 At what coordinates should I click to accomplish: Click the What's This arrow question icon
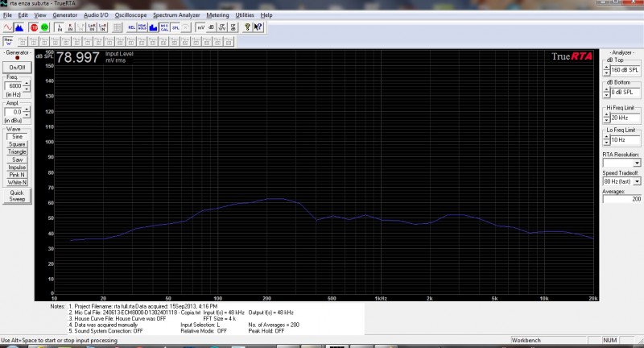tap(258, 27)
